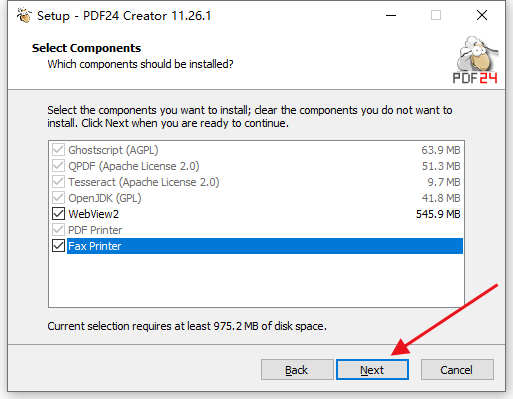Select the WebView2 component row label
Screen dimensions: 513x399
click(x=93, y=214)
